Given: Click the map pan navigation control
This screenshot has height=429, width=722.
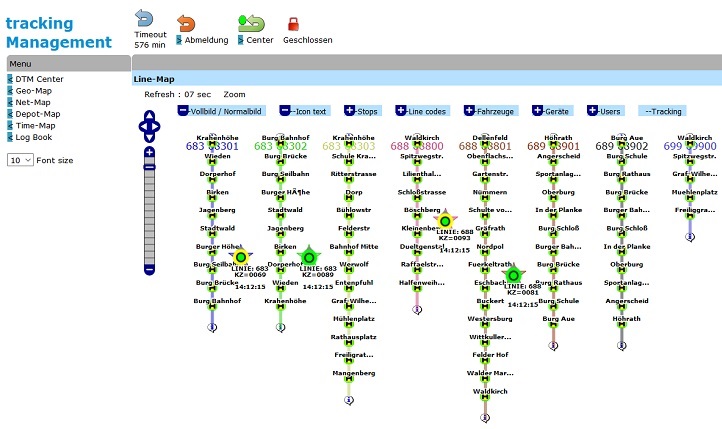Looking at the screenshot, I should click(x=149, y=126).
